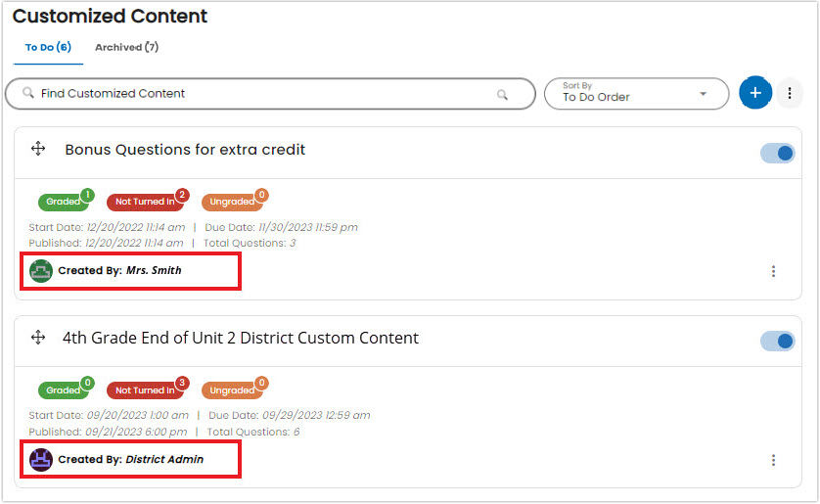Click Ungraded badge on District Custom Content
Viewport: 820px width, 504px height.
[232, 390]
